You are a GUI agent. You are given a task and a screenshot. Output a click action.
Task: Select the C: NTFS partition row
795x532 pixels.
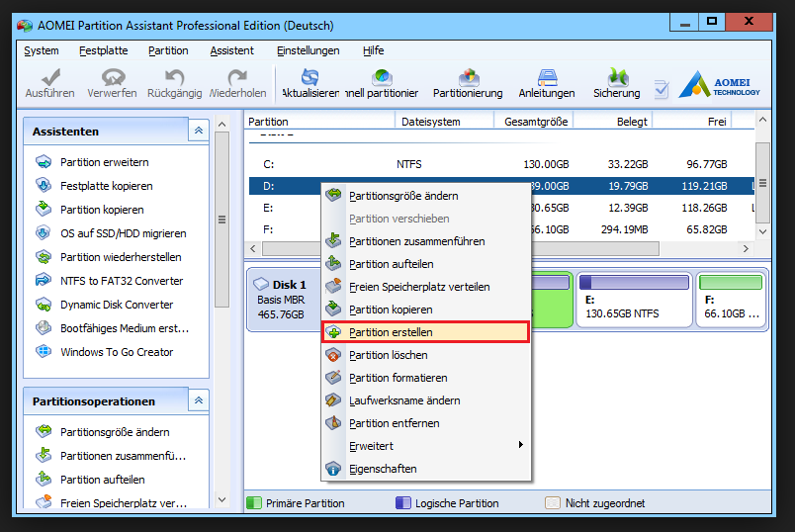click(501, 164)
